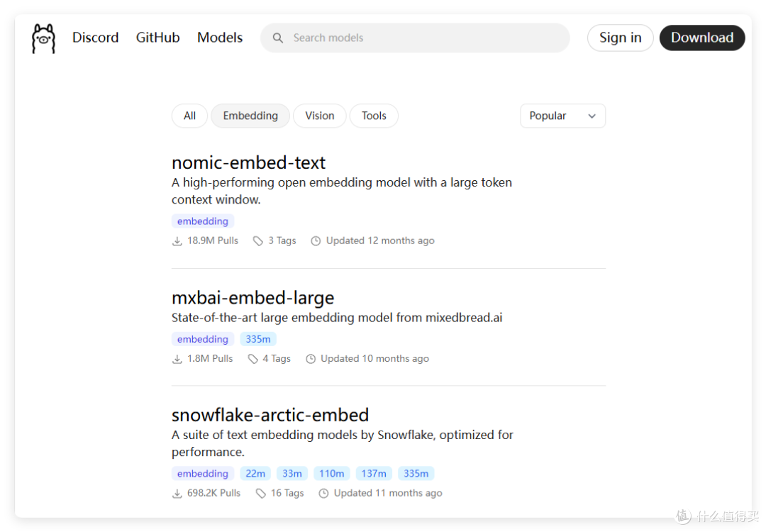Click the clock icon beside Updated 12 months ago

[316, 241]
